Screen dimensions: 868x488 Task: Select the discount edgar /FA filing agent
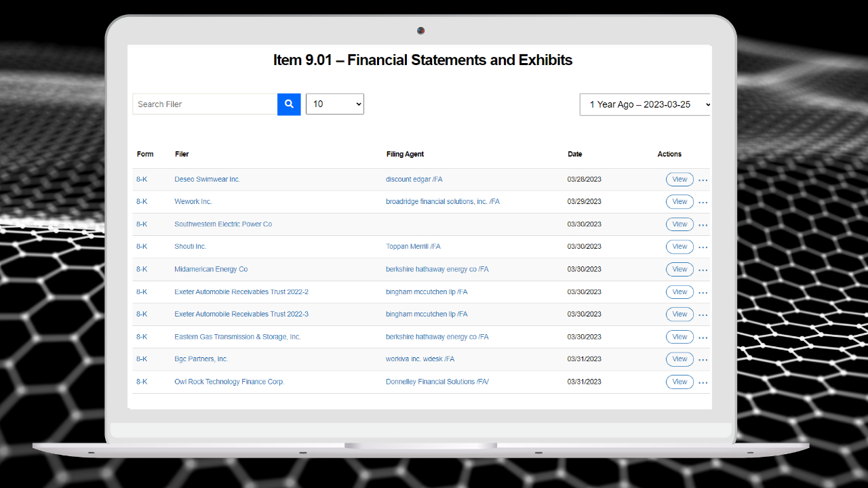[x=414, y=180]
